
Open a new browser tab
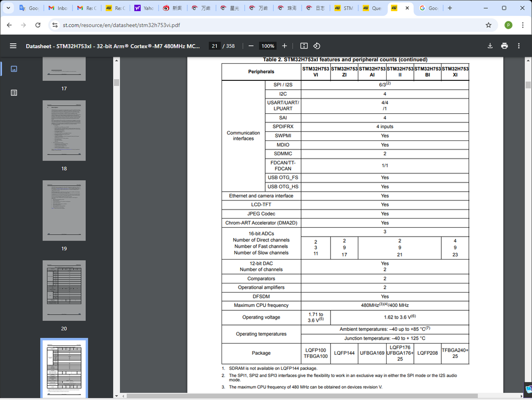450,8
